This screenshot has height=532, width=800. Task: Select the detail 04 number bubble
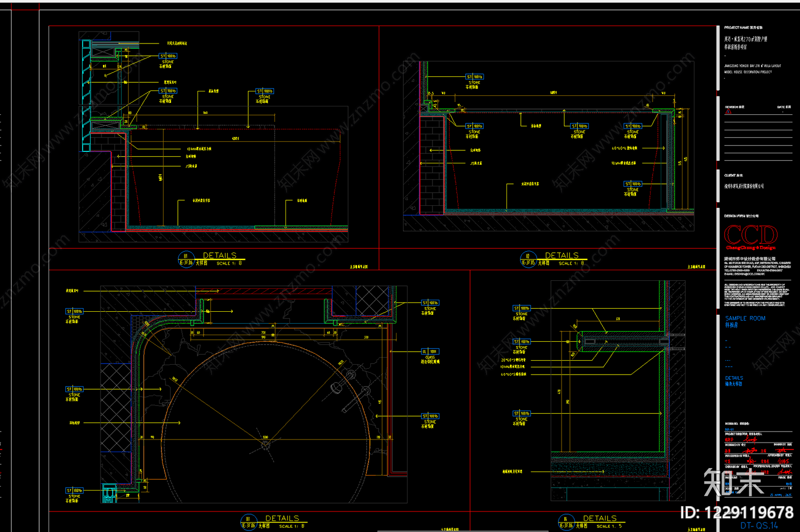coord(566,522)
